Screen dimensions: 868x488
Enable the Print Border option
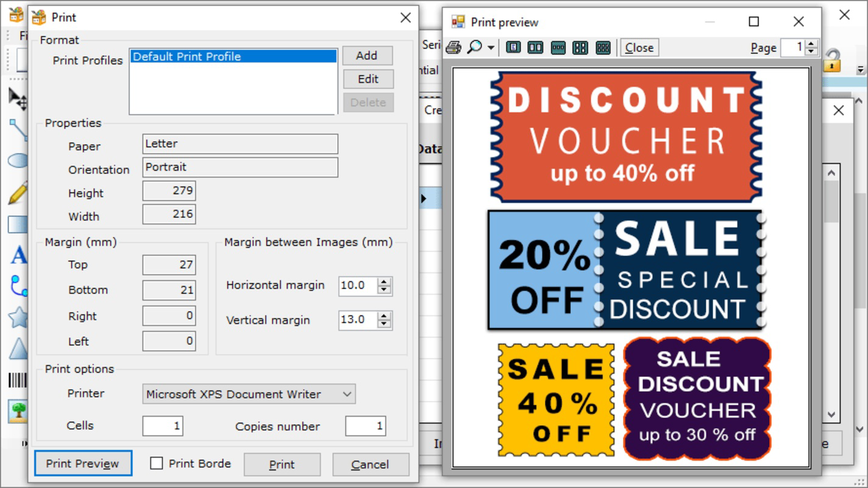click(x=156, y=464)
